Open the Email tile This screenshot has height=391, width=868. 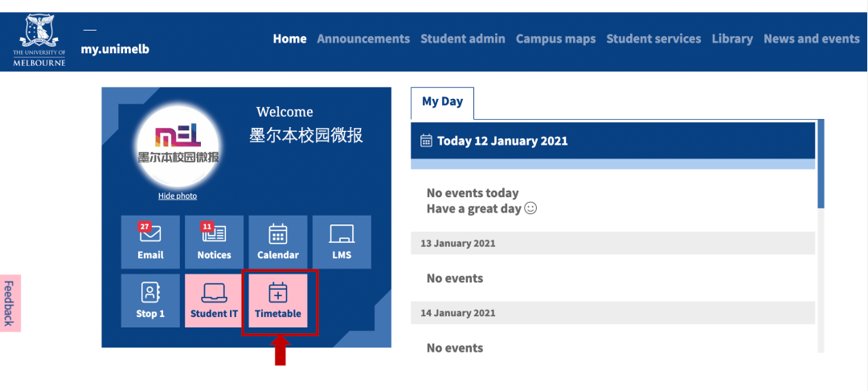[150, 242]
